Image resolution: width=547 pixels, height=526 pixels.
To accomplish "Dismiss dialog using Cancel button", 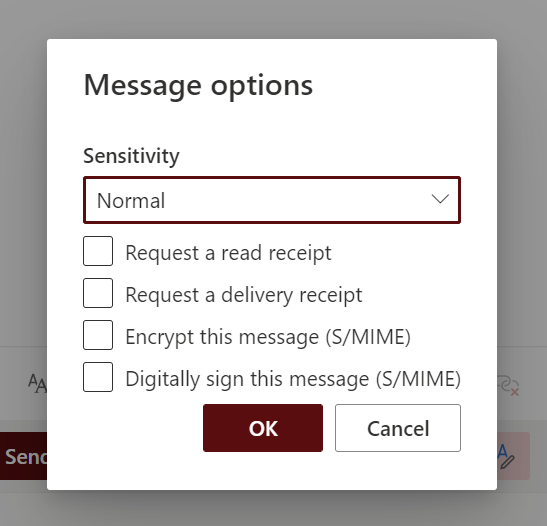I will [x=398, y=428].
